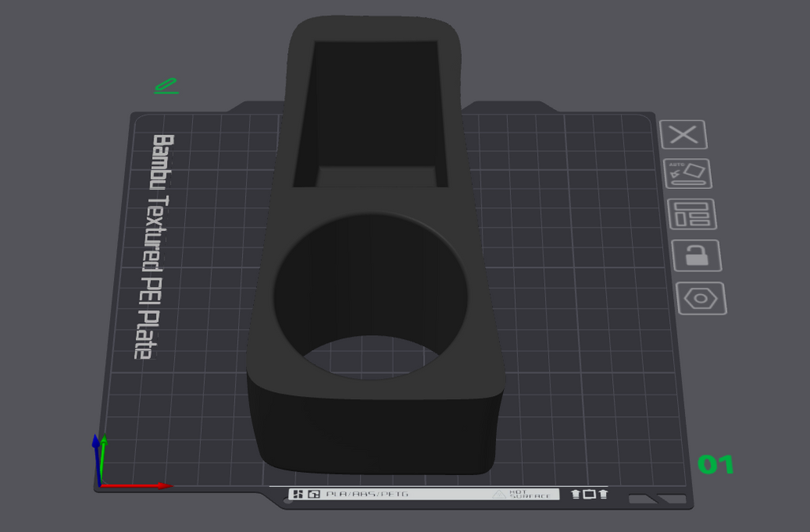Auto orient objects on this plate
Viewport: 810px width, 532px height.
coord(687,173)
